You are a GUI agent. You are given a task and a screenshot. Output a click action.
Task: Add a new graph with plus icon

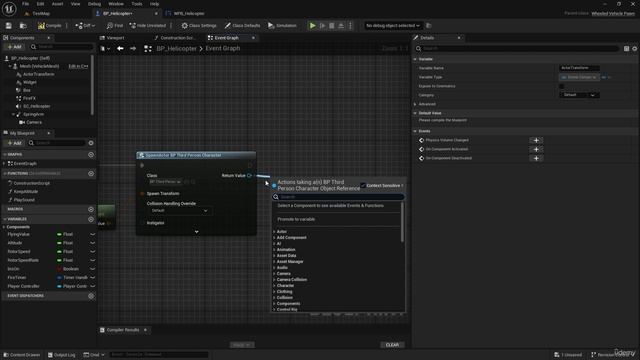point(91,155)
